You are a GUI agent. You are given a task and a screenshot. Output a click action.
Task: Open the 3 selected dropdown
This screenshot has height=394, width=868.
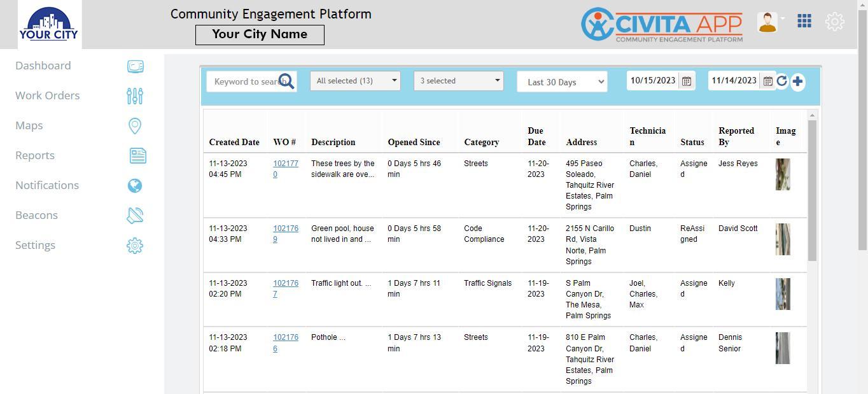tap(458, 81)
